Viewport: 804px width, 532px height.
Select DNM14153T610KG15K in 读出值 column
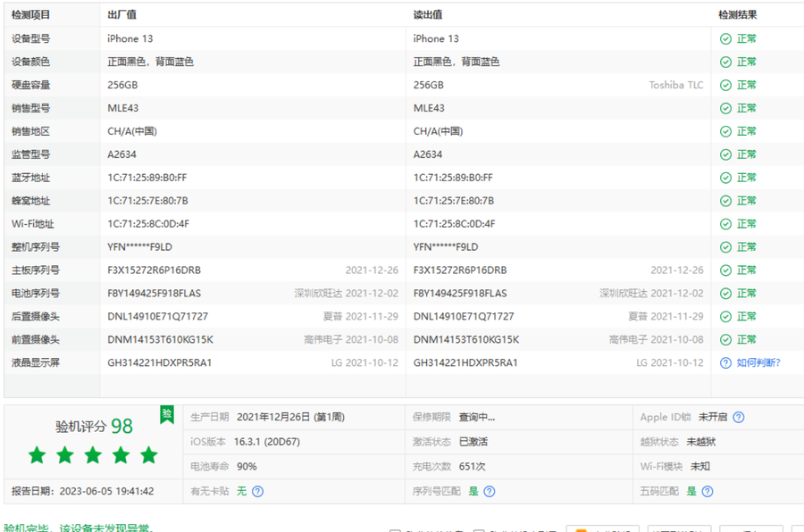point(466,340)
